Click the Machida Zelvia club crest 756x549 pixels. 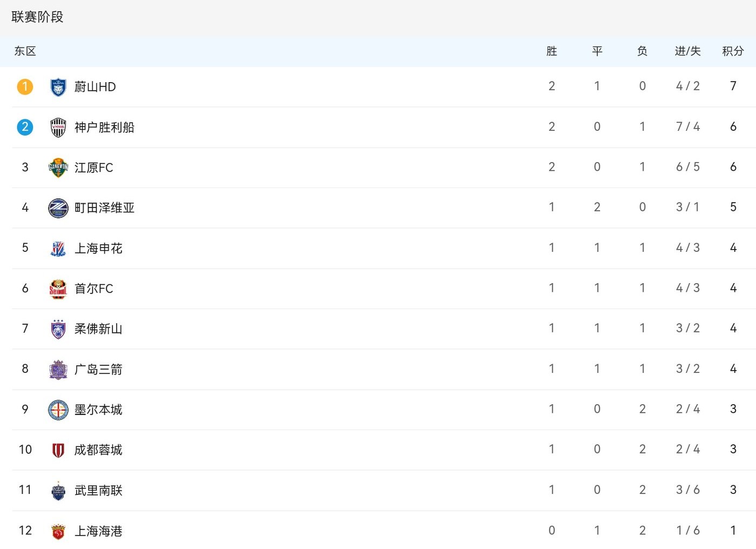coord(58,208)
